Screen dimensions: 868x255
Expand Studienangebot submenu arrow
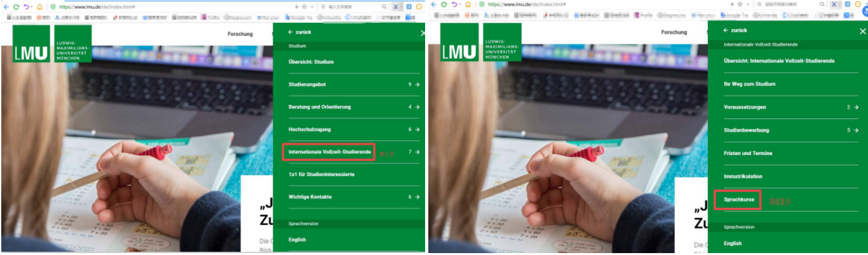tap(417, 85)
